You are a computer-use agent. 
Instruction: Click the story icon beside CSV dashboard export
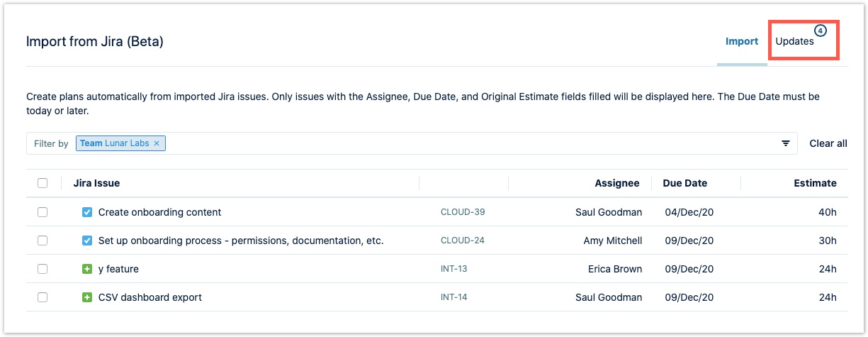(87, 297)
